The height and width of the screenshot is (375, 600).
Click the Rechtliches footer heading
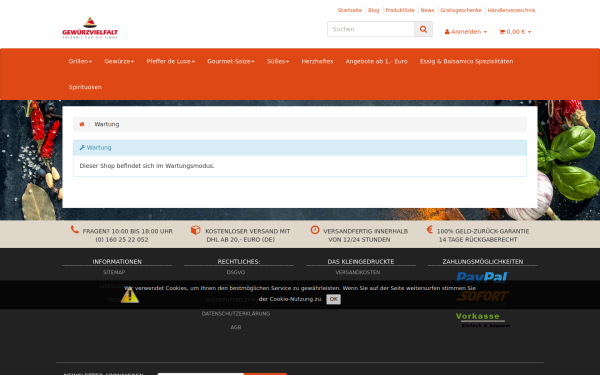[239, 262]
